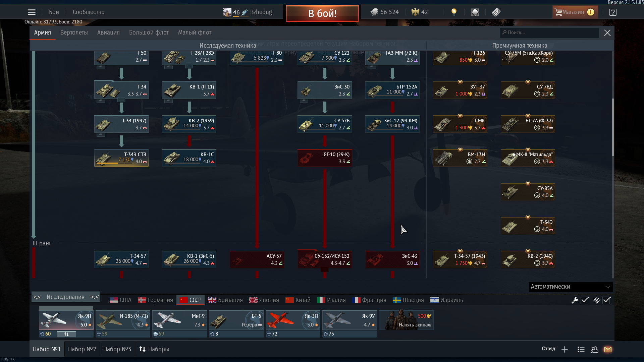Open the lightbulb hints icon
The width and height of the screenshot is (644, 362).
click(454, 12)
